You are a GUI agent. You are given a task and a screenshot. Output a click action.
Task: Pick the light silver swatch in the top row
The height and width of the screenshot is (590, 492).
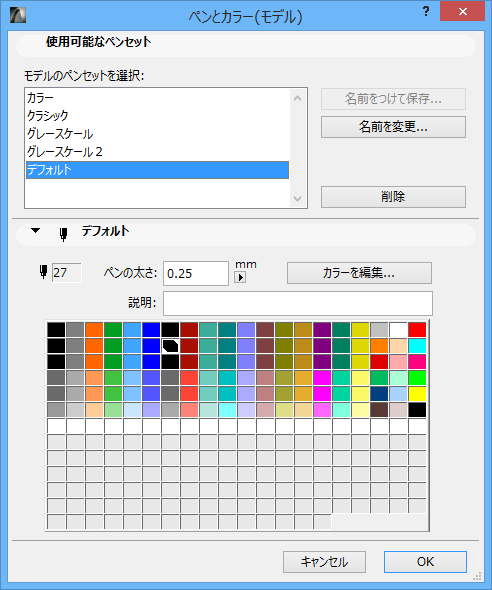(379, 330)
